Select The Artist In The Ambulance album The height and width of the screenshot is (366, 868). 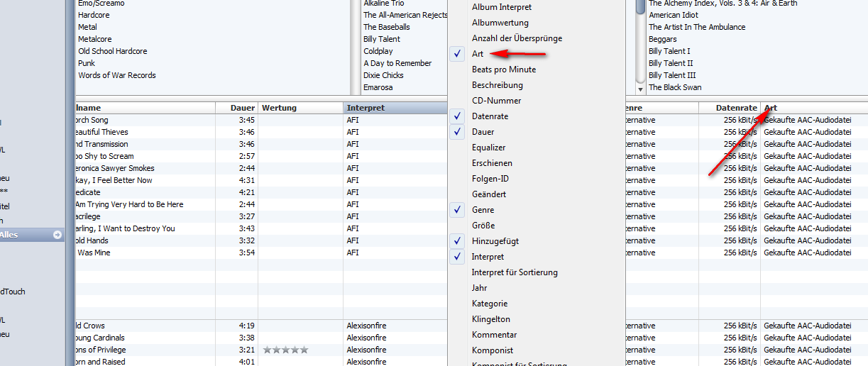(697, 27)
